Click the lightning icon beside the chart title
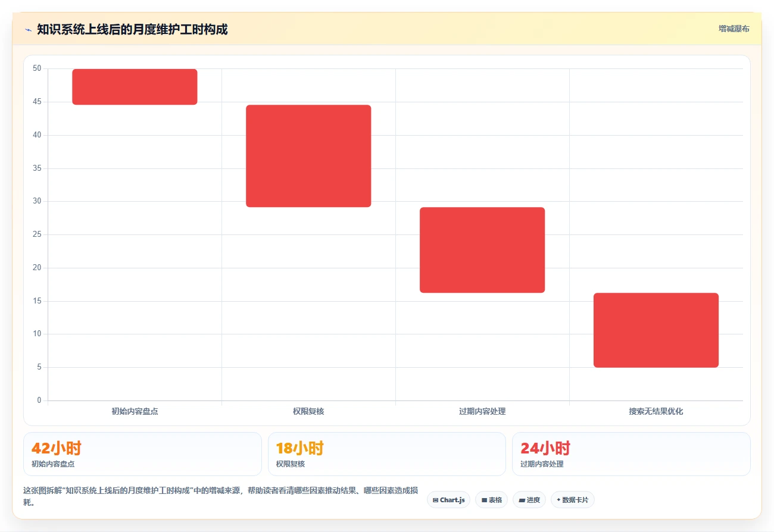The image size is (774, 532). tap(28, 29)
